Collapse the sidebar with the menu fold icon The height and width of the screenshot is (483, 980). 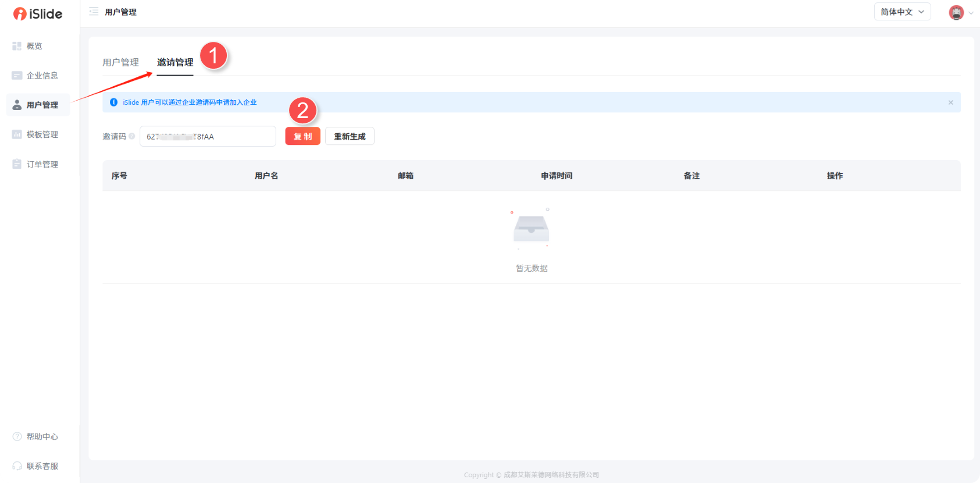click(x=94, y=12)
